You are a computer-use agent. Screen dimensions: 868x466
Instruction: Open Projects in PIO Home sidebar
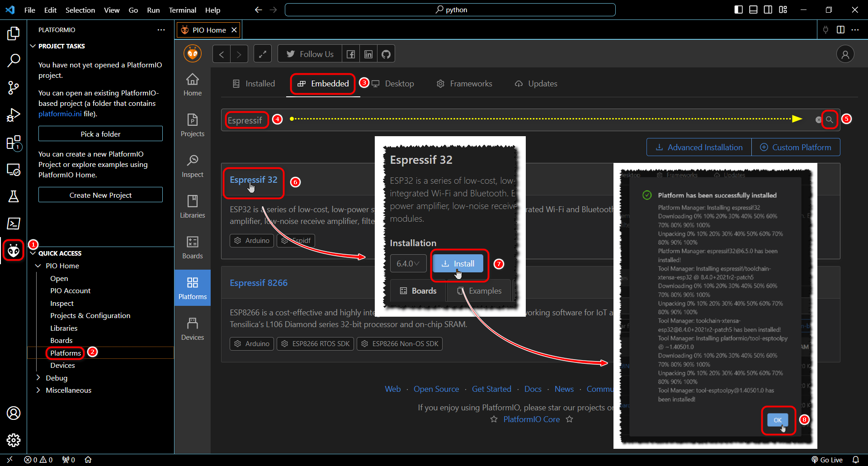(x=193, y=125)
